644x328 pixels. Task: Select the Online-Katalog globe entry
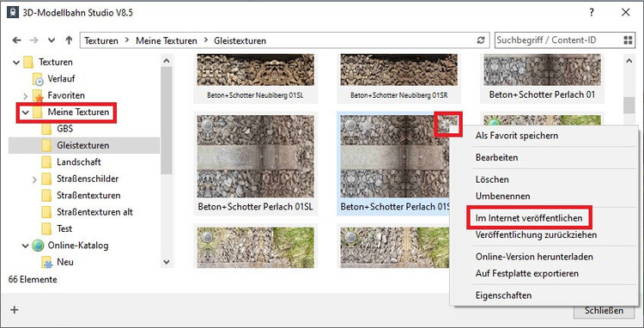(x=78, y=246)
